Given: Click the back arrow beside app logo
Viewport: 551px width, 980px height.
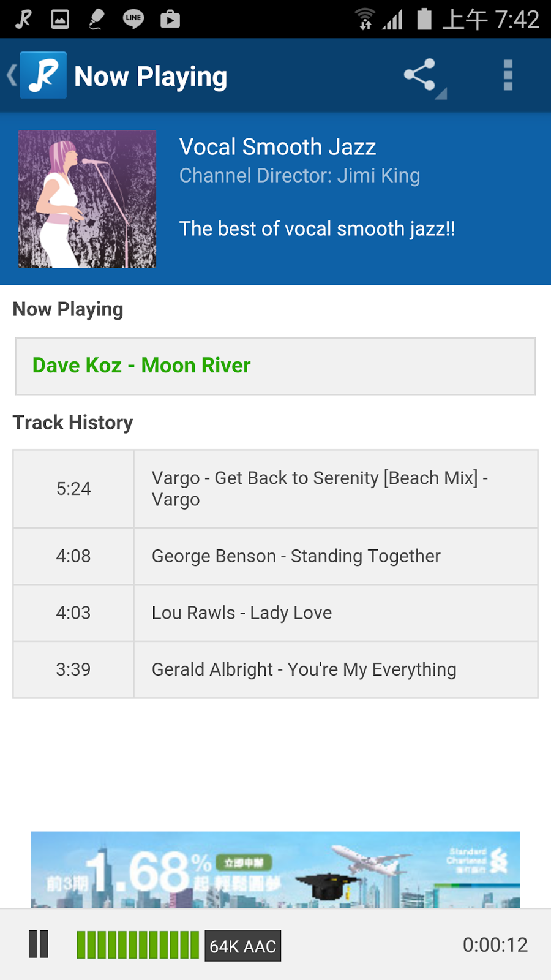Looking at the screenshot, I should pos(11,76).
